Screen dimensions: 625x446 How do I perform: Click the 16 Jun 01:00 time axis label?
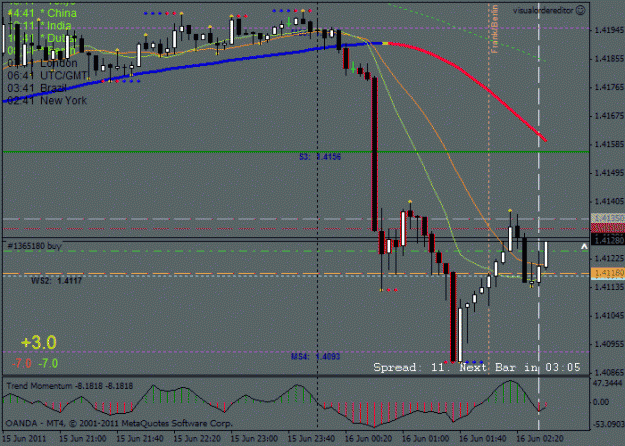coord(426,439)
